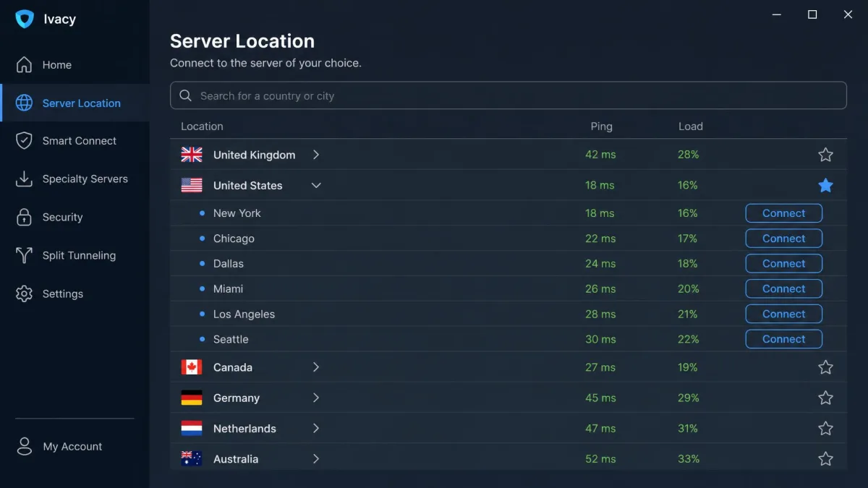Screen dimensions: 868x488
Task: Connect to the Dallas server
Action: click(x=783, y=263)
